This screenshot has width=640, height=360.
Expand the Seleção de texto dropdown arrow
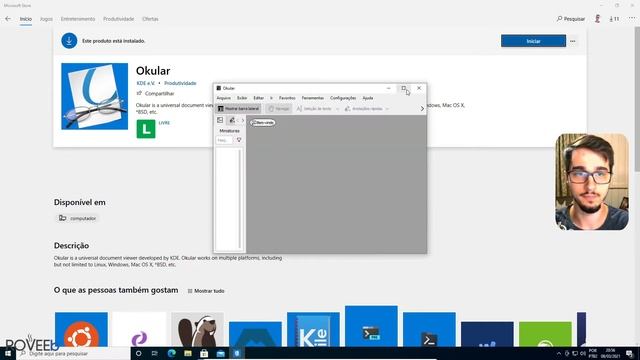(337, 109)
